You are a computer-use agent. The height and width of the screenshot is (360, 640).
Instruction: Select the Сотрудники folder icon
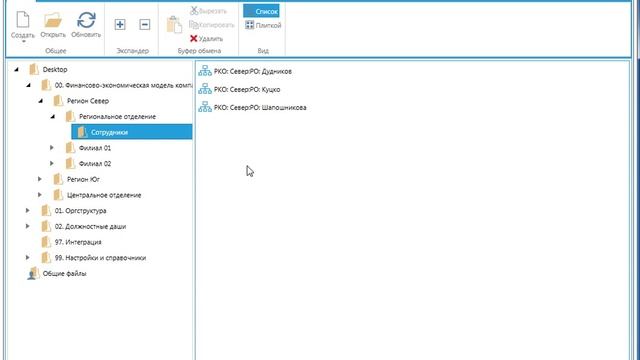point(82,132)
